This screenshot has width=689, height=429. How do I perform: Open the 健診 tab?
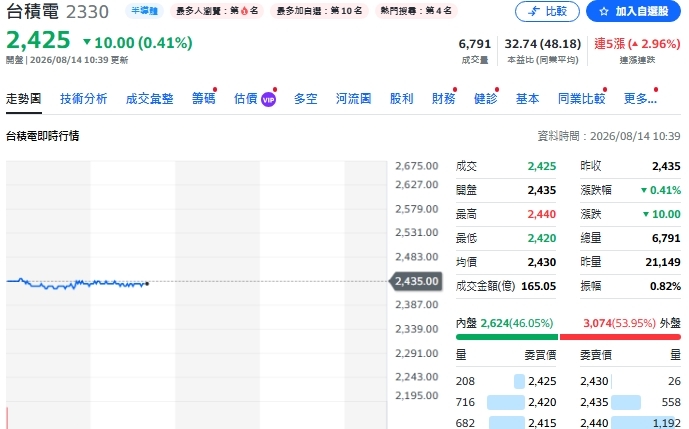[486, 98]
